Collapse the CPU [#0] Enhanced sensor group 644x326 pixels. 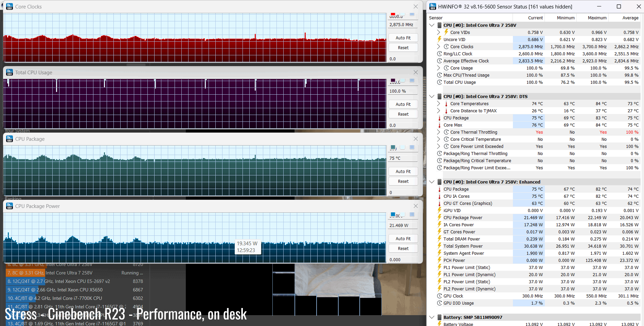(x=432, y=182)
